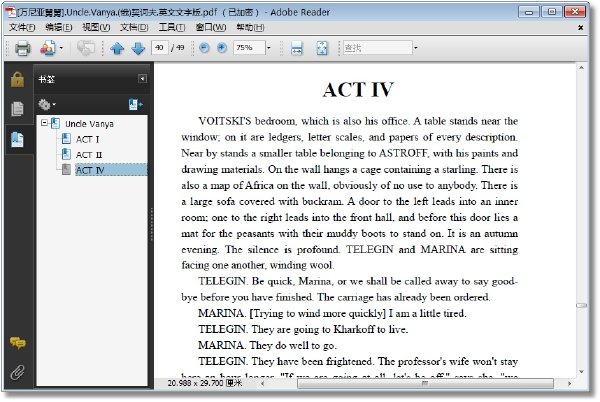The width and height of the screenshot is (600, 402).
Task: Click vertical scrollbar up arrow
Action: click(581, 68)
